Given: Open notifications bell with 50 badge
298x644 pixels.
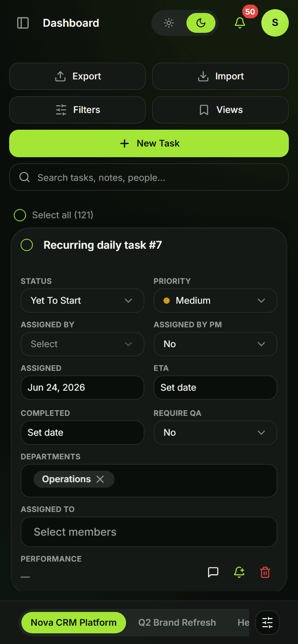Looking at the screenshot, I should point(240,23).
